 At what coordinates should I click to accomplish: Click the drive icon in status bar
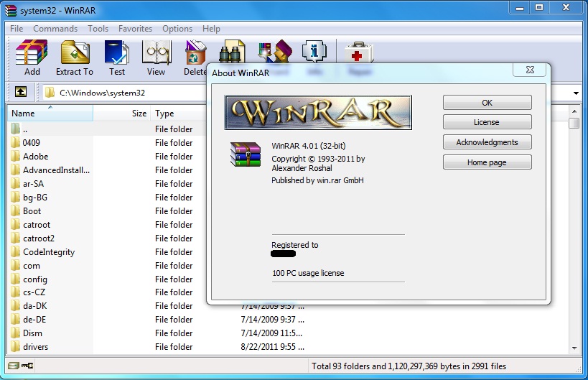click(x=14, y=366)
